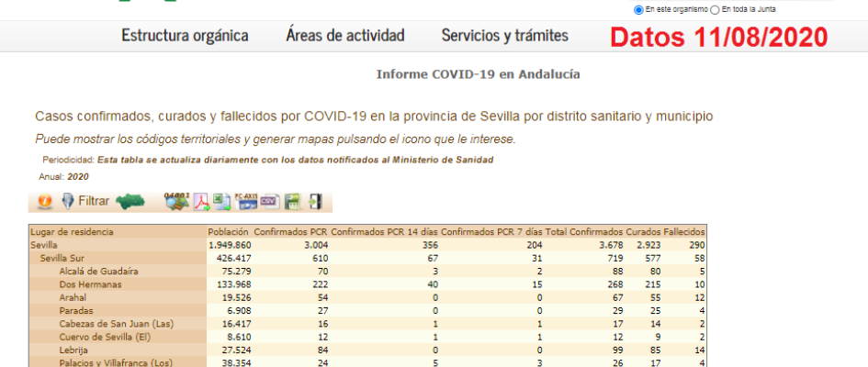The width and height of the screenshot is (868, 367).
Task: Select the 'En toda la Junta' radio button
Action: [x=715, y=9]
